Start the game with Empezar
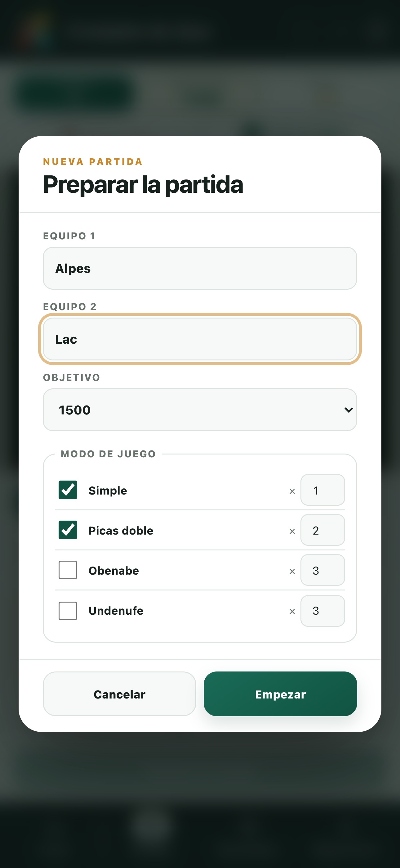 [280, 694]
